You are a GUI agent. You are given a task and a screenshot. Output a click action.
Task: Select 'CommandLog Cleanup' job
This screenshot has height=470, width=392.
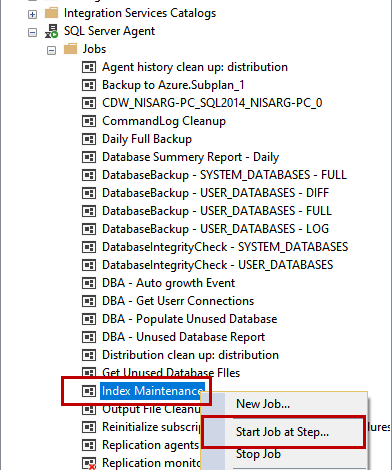pos(164,121)
